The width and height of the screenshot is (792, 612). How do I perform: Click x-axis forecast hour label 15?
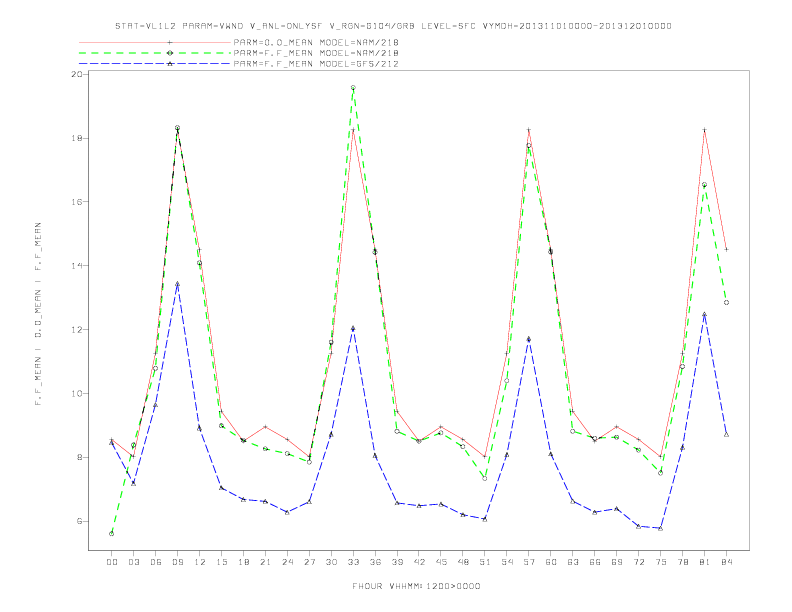pyautogui.click(x=221, y=562)
